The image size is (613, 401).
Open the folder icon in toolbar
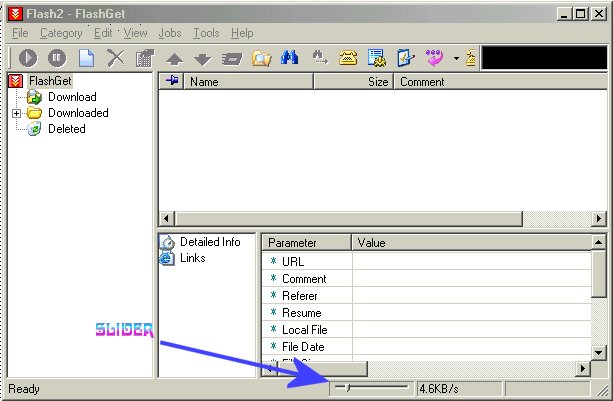click(262, 58)
